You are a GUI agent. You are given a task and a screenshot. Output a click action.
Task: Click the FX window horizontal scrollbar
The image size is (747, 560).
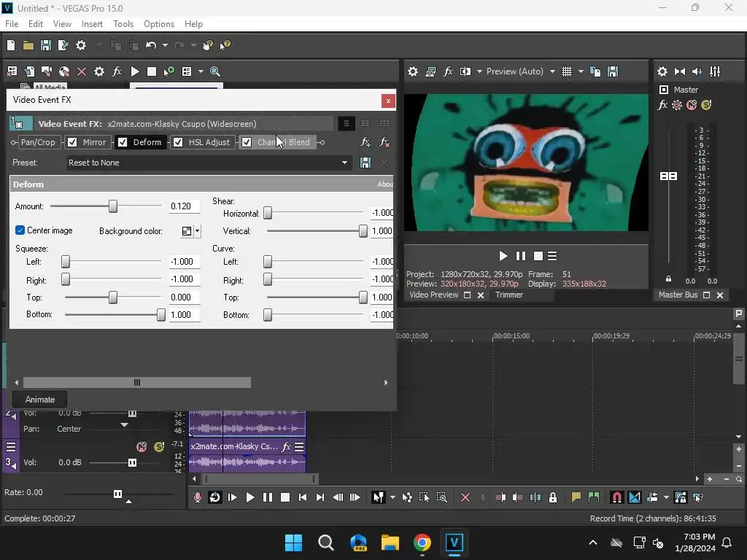[137, 382]
